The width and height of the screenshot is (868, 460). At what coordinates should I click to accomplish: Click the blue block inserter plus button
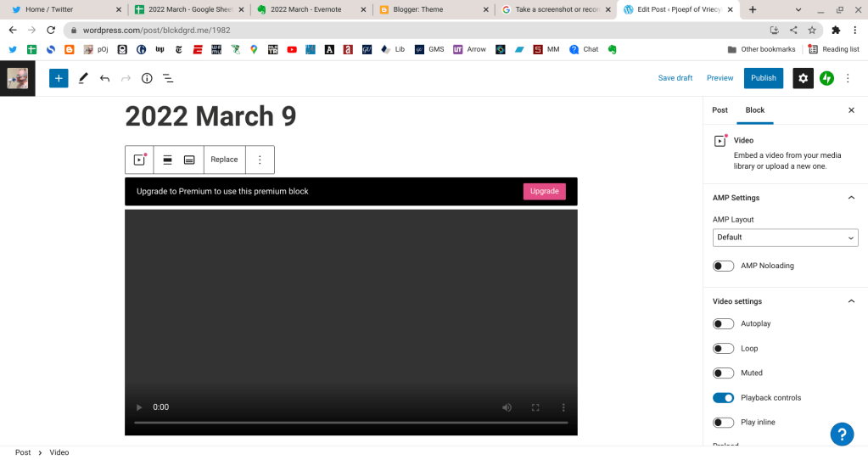[x=59, y=78]
